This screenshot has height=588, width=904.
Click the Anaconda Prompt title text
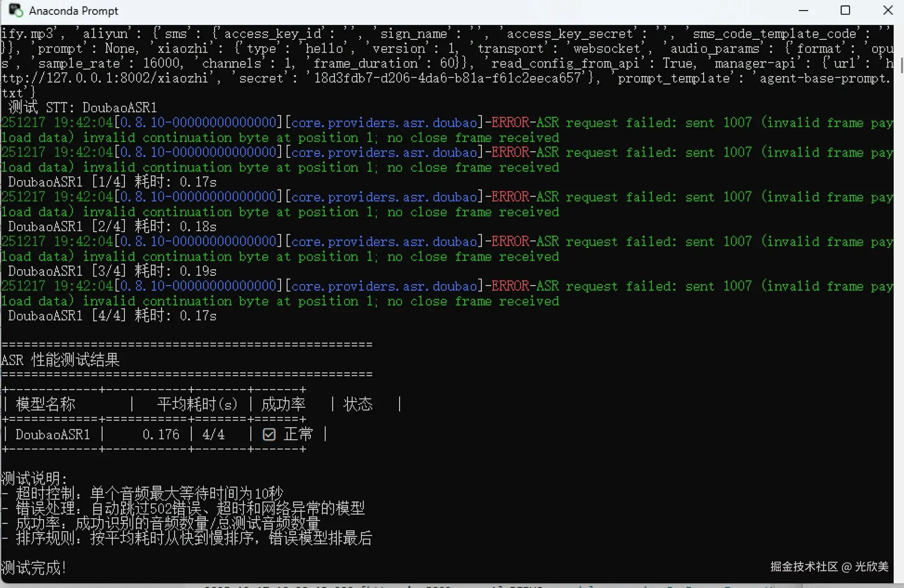click(73, 11)
